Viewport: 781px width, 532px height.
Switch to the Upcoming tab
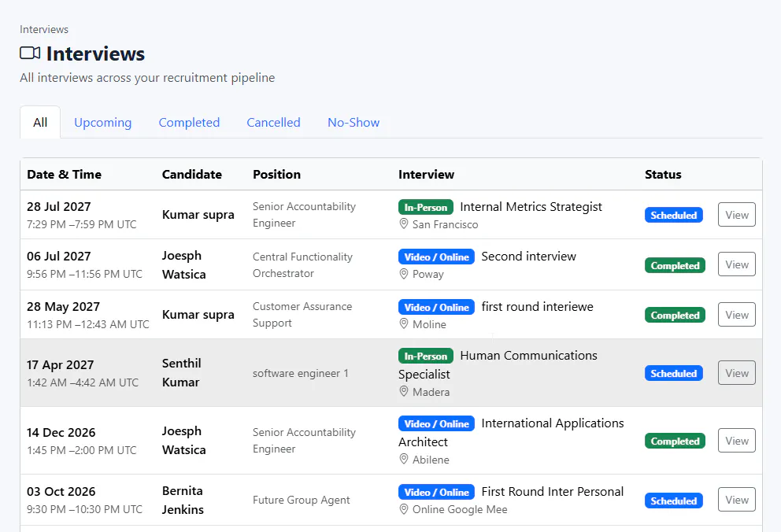[x=103, y=123]
